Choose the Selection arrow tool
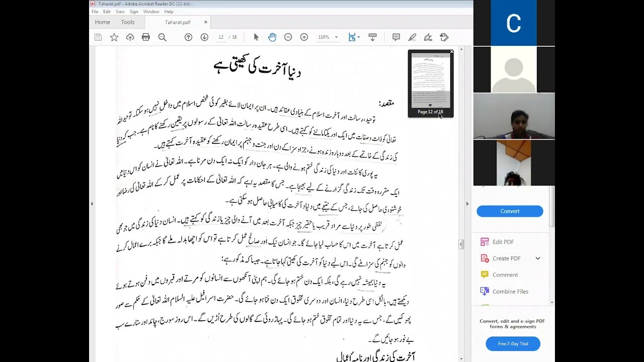644x362 pixels. [256, 37]
